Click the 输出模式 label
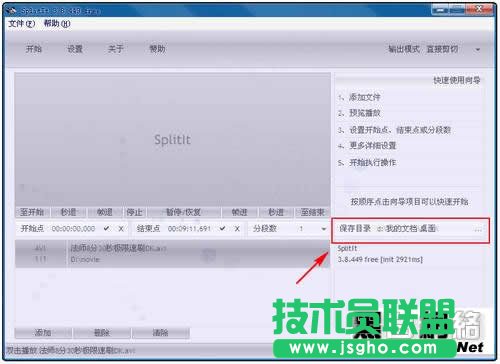 [x=404, y=49]
